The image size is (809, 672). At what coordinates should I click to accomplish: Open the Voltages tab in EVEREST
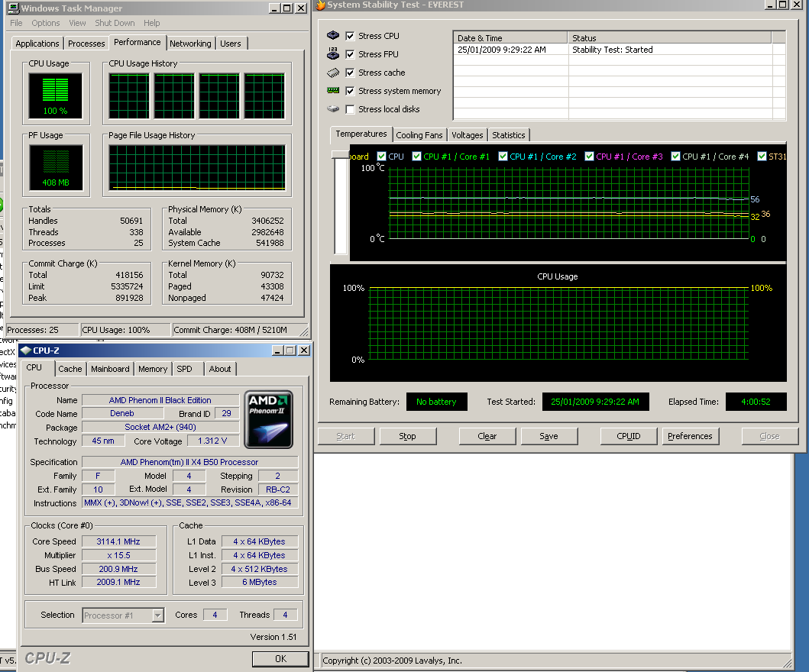pyautogui.click(x=467, y=135)
